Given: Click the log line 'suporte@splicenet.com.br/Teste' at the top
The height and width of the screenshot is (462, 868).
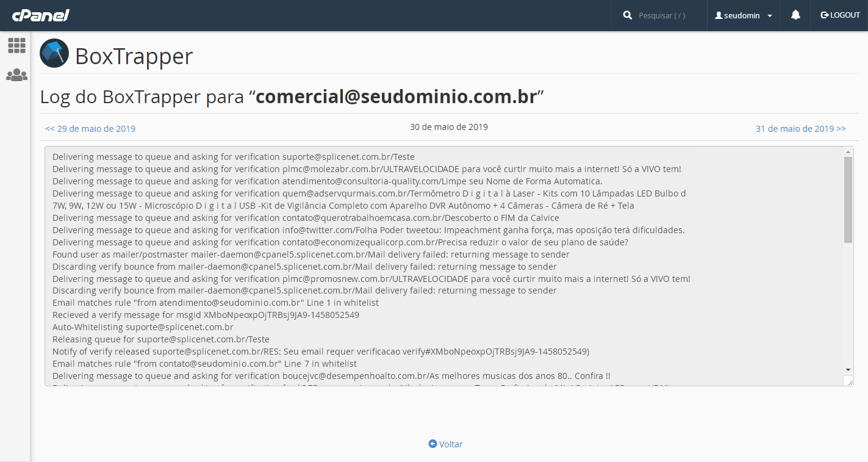Looking at the screenshot, I should click(234, 157).
